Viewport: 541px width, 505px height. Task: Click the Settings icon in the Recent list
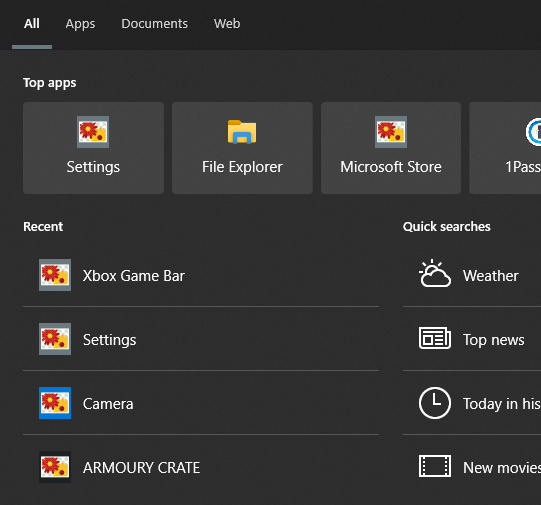[x=55, y=339]
